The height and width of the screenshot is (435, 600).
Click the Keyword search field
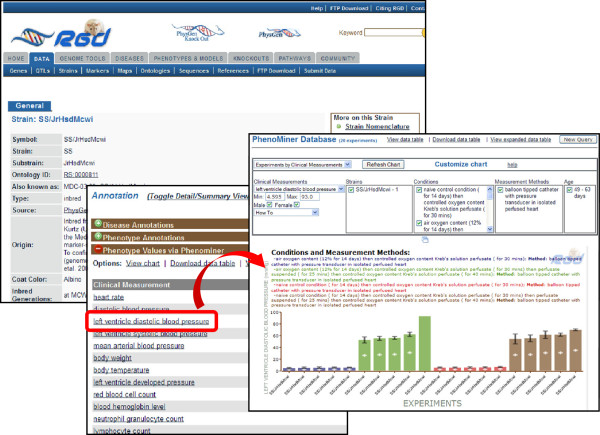tap(394, 33)
